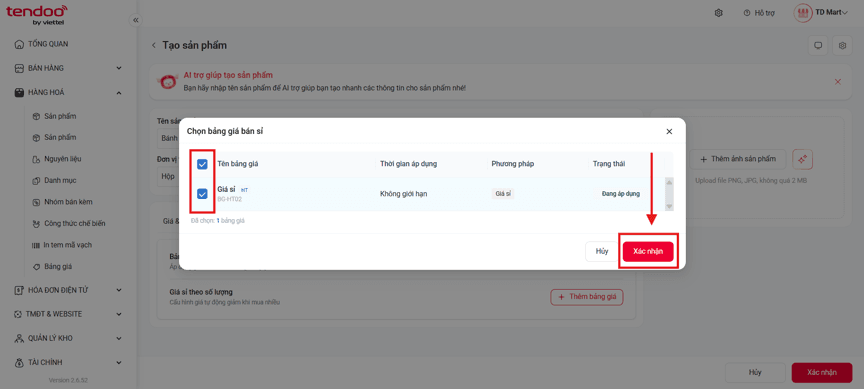Click the BG-HT02 price list code
This screenshot has height=389, width=864.
tap(229, 199)
